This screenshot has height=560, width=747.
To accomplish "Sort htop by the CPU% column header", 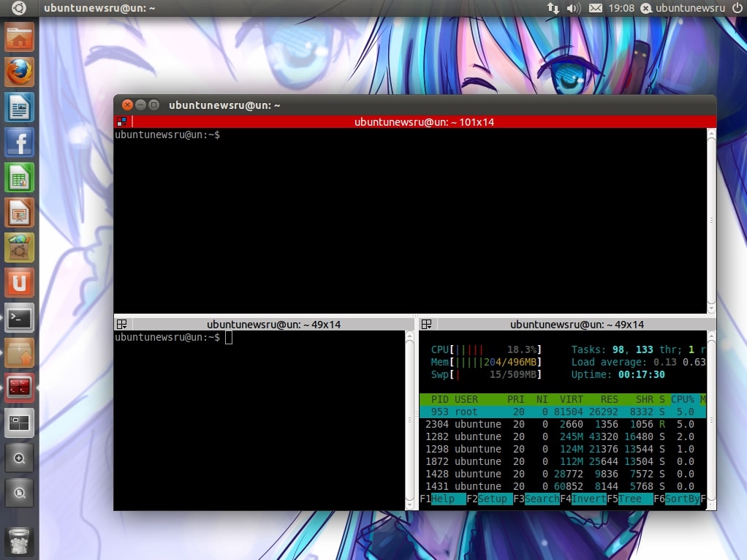I will tap(683, 399).
